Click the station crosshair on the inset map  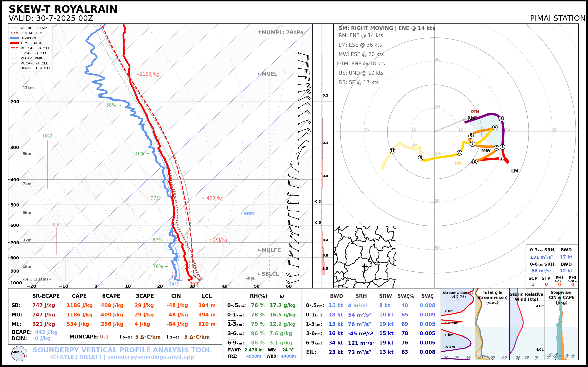click(365, 266)
